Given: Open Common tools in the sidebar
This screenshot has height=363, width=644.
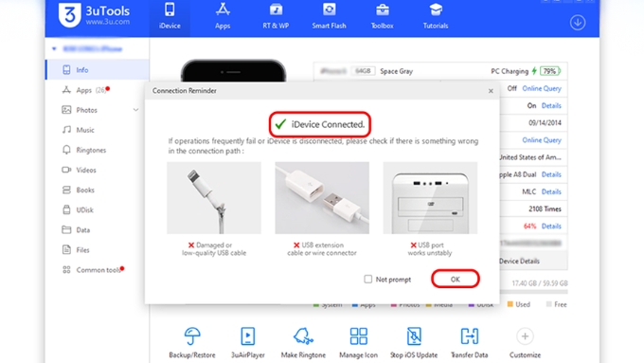Looking at the screenshot, I should click(98, 270).
